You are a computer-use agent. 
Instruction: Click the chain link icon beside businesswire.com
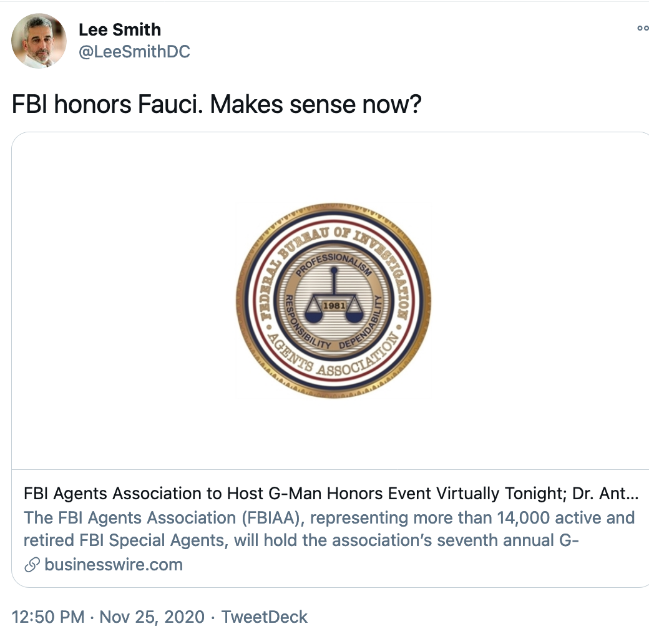click(x=31, y=565)
